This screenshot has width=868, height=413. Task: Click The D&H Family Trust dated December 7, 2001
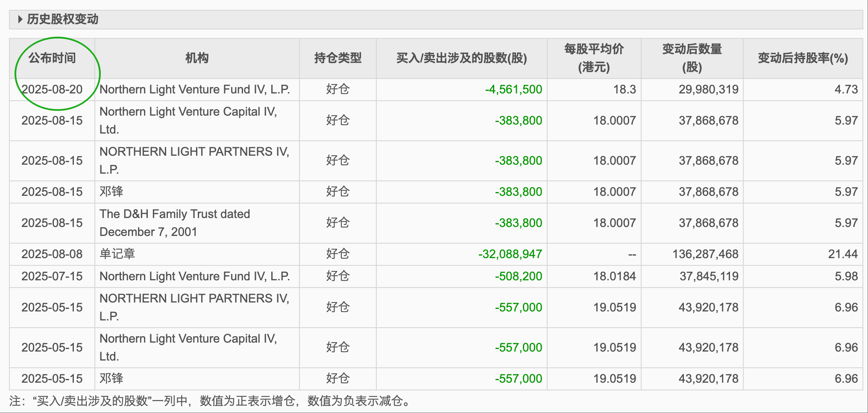click(175, 223)
